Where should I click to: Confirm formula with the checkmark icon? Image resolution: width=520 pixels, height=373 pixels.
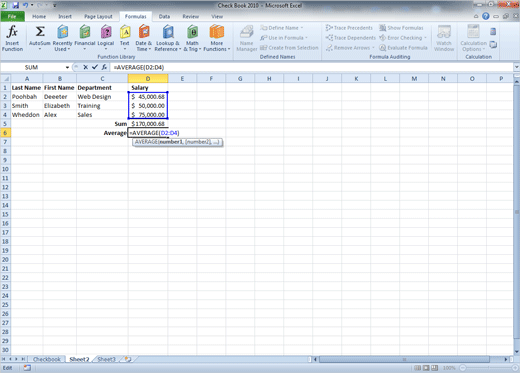[95, 67]
